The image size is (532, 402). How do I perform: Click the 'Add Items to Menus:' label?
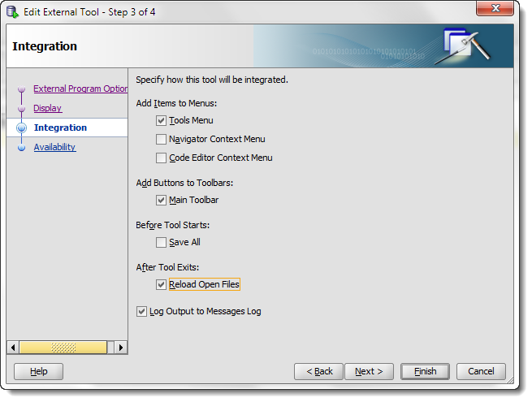pyautogui.click(x=176, y=103)
